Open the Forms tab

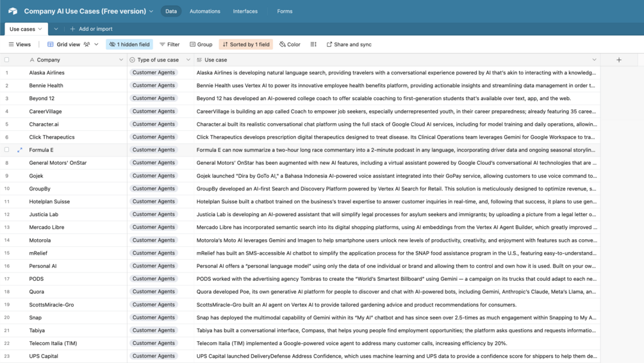point(285,11)
